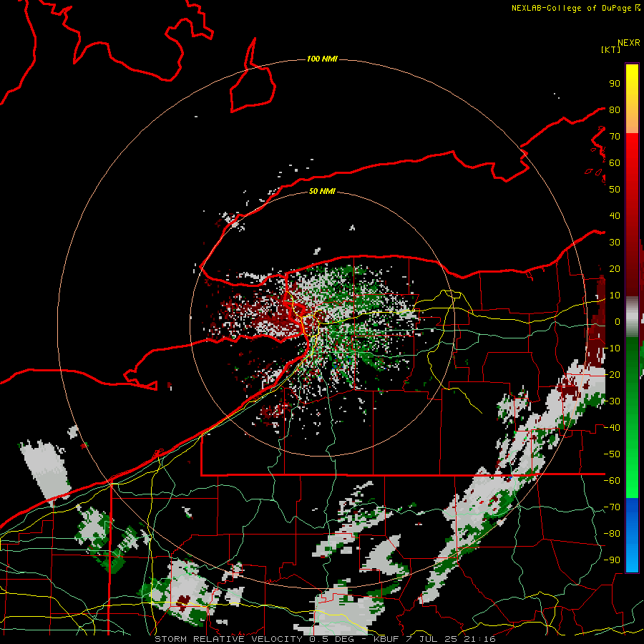Select the light blue segment near -90 knots
Viewport: 644px width, 644px height.
(632, 559)
